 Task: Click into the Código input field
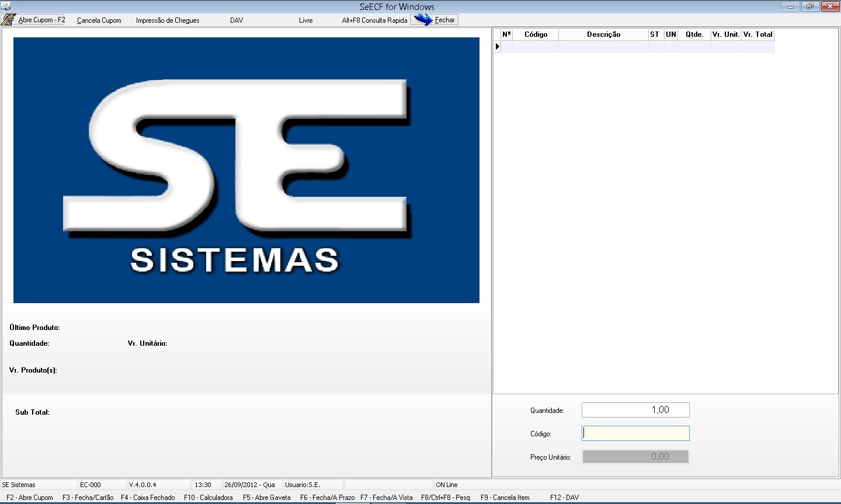[x=635, y=433]
